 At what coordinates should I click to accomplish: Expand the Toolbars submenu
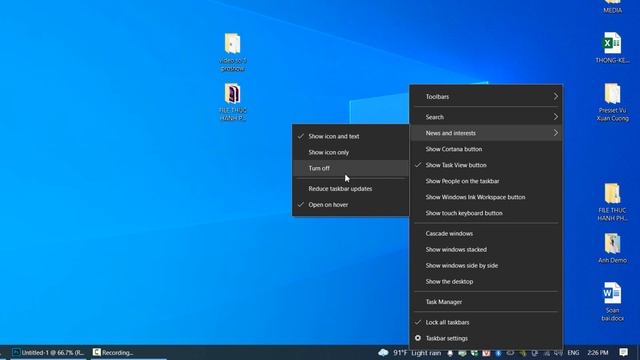point(486,97)
